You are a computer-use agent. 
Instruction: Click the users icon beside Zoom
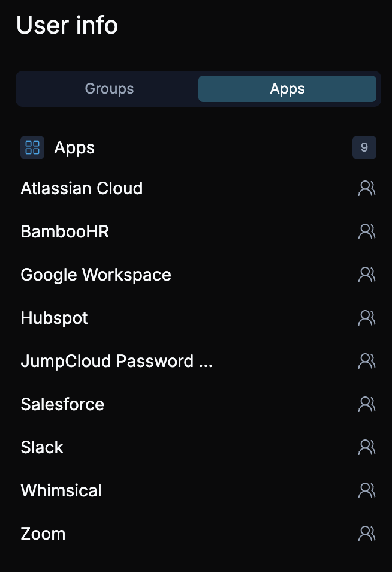(x=367, y=534)
